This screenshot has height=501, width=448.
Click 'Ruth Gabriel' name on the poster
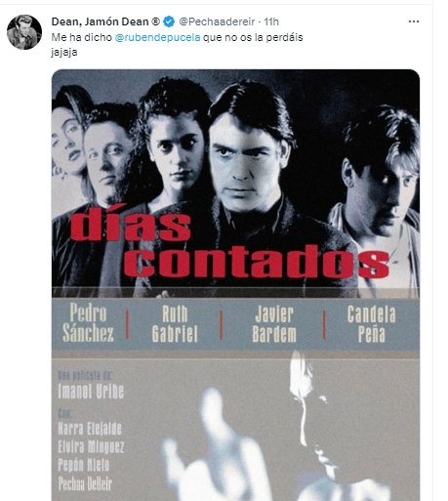pyautogui.click(x=175, y=324)
